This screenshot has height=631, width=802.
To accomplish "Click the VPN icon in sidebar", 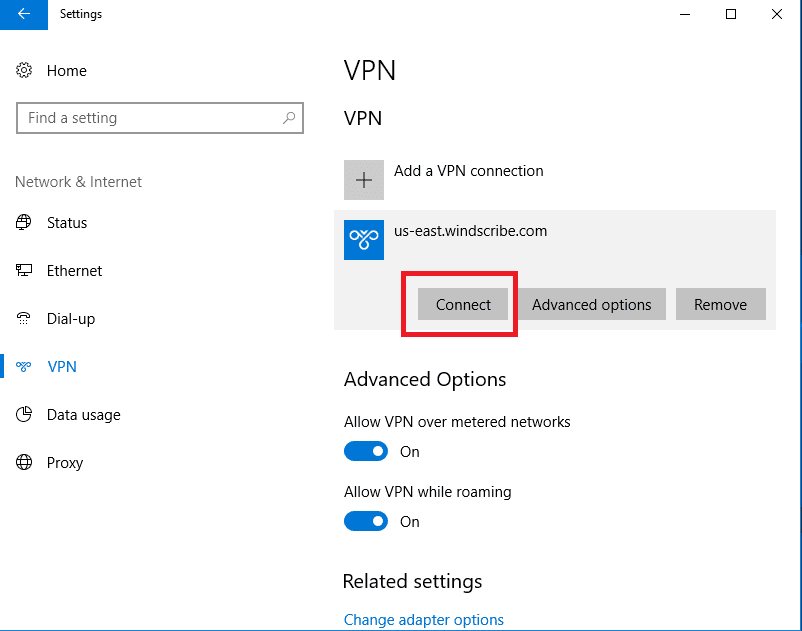I will point(24,367).
